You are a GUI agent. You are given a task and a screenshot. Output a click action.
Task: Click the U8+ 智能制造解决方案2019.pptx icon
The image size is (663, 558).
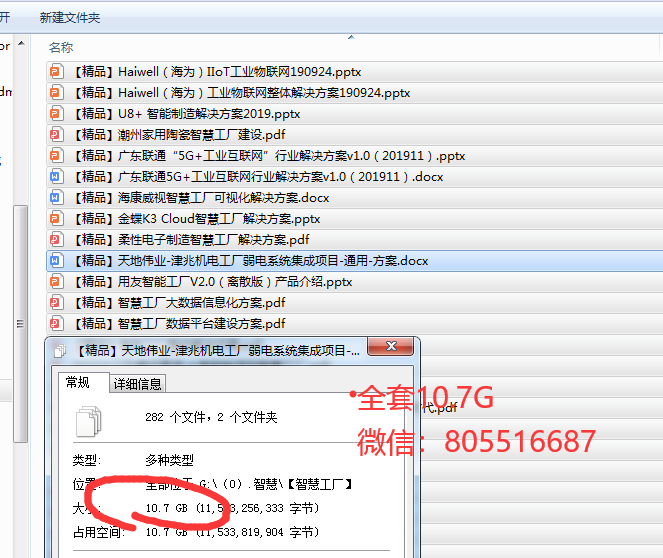click(x=56, y=114)
